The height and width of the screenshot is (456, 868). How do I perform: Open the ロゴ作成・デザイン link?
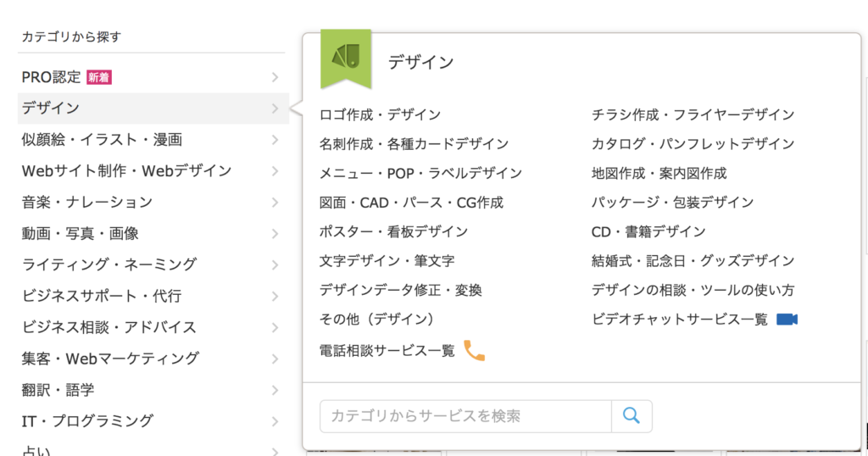click(381, 114)
